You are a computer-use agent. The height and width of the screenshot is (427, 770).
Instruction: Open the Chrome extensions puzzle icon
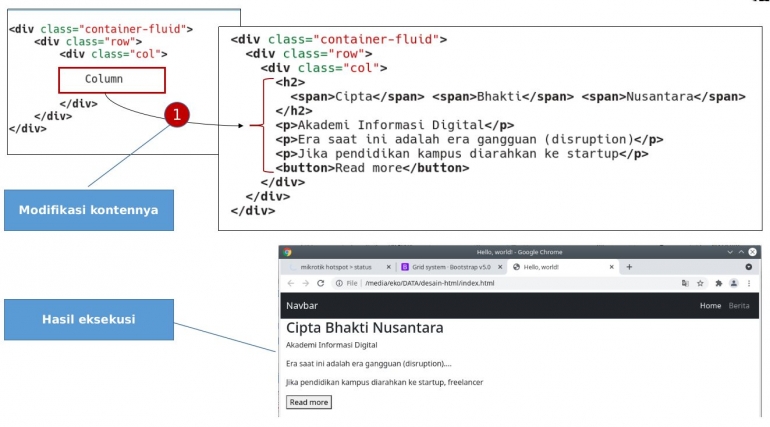(x=718, y=284)
